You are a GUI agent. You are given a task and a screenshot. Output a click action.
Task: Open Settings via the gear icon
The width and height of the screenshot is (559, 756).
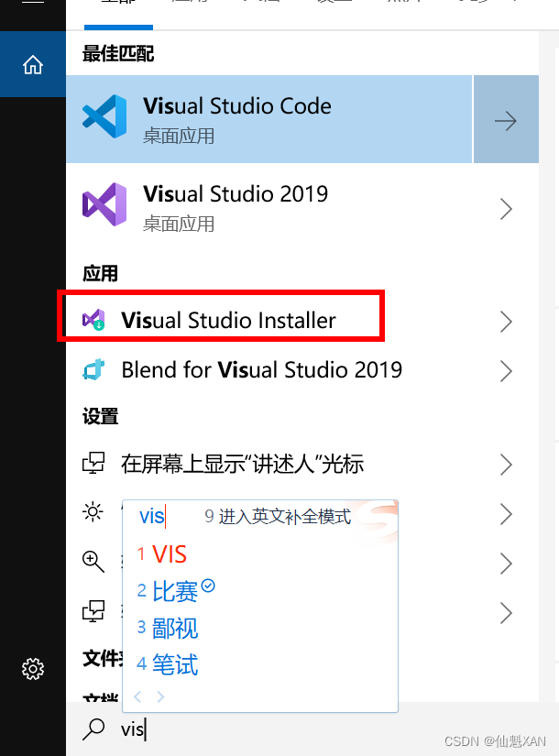click(32, 669)
